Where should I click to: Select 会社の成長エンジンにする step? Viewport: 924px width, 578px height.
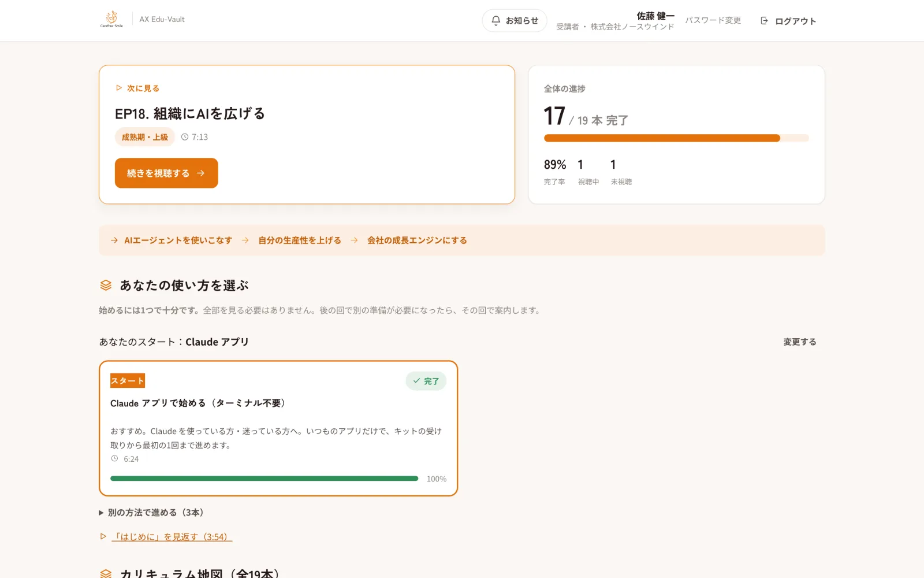tap(417, 240)
